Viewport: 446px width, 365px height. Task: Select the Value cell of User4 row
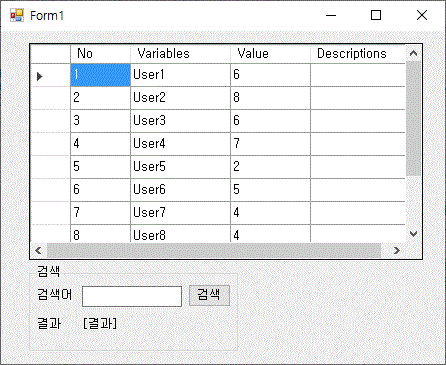270,144
